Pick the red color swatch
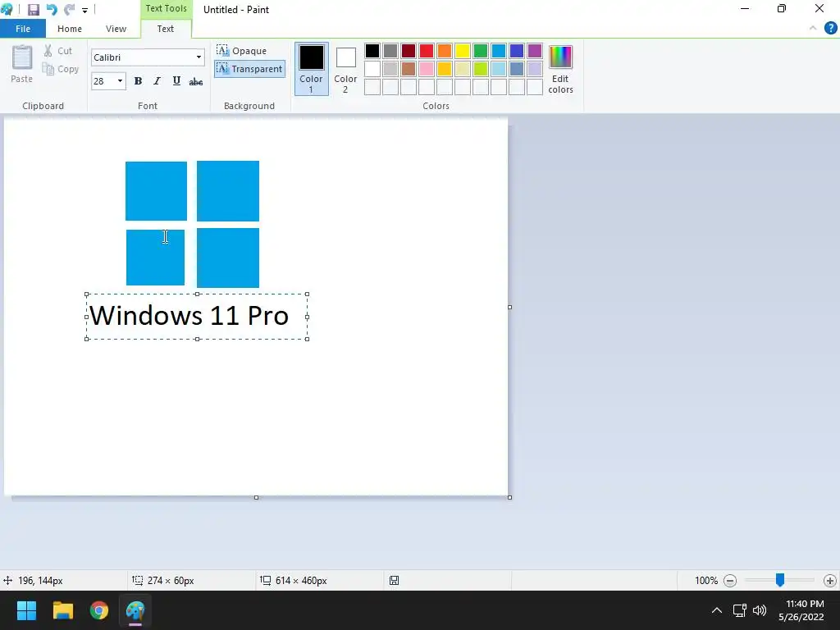This screenshot has height=630, width=840. [x=427, y=51]
